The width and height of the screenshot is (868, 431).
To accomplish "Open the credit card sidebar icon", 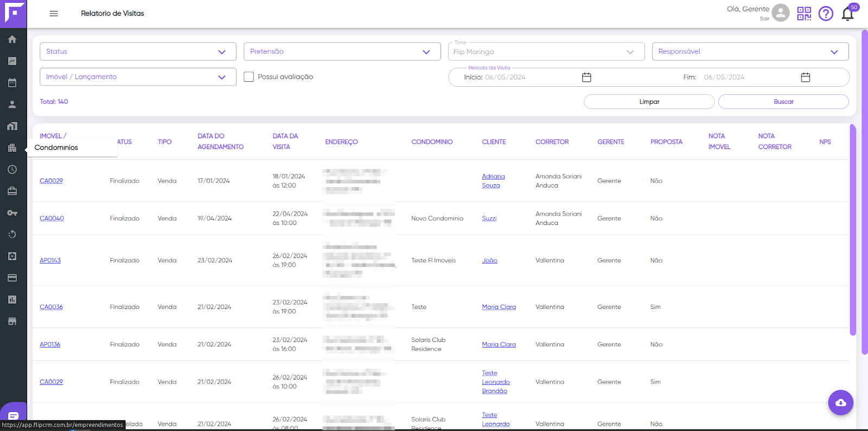I will pos(12,278).
